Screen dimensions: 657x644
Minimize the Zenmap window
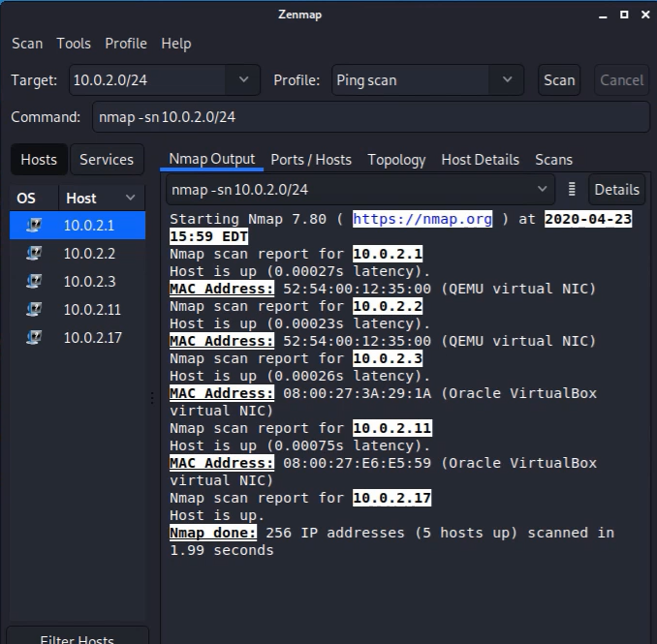603,15
